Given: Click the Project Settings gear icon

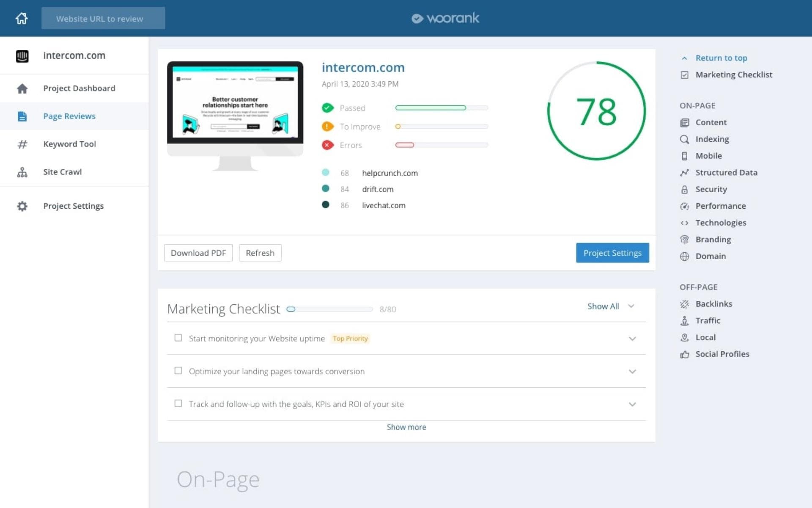Looking at the screenshot, I should tap(22, 206).
